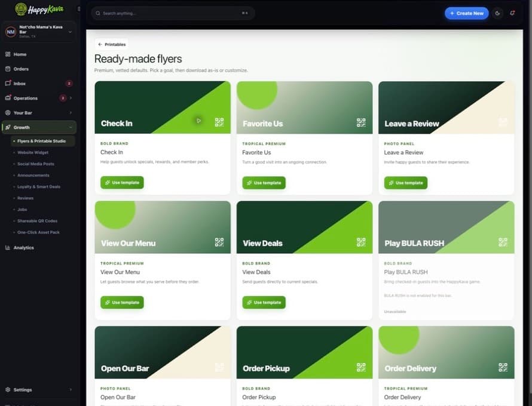
Task: Expand the Your Bar section chevron
Action: (71, 112)
